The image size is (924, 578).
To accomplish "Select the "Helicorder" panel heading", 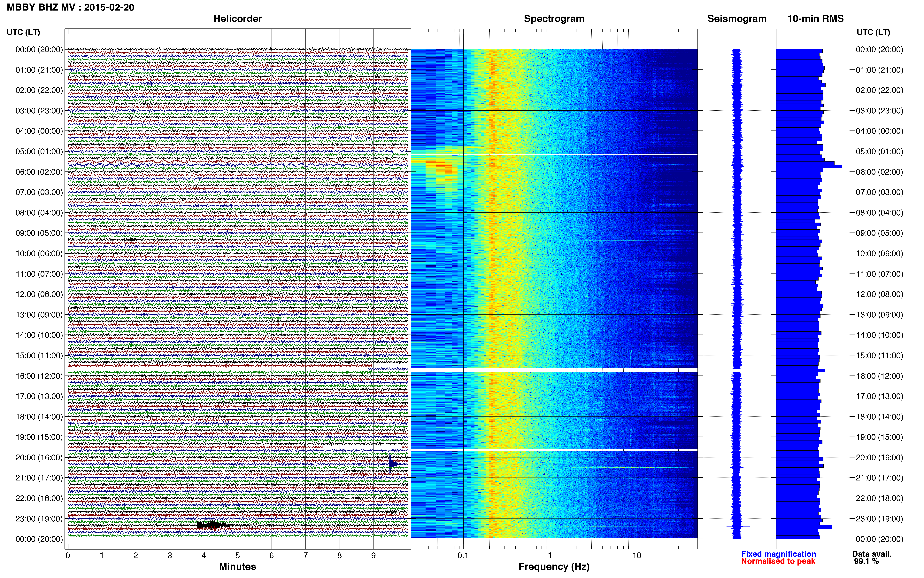I will 238,19.
